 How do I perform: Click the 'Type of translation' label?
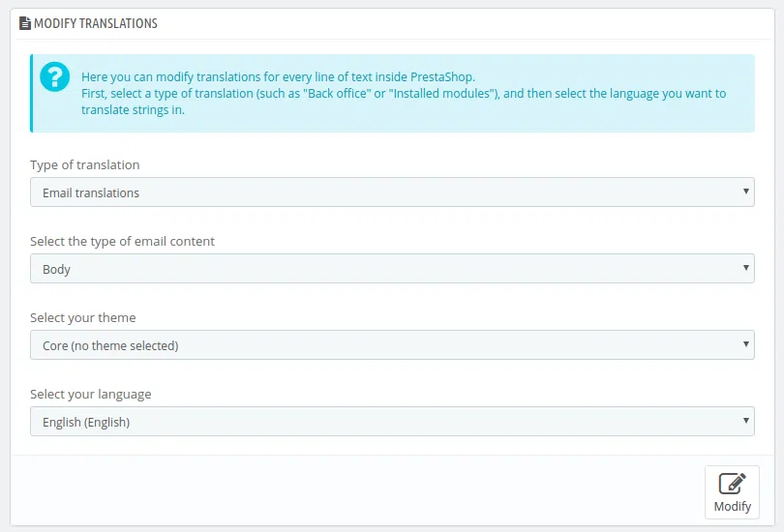click(84, 164)
